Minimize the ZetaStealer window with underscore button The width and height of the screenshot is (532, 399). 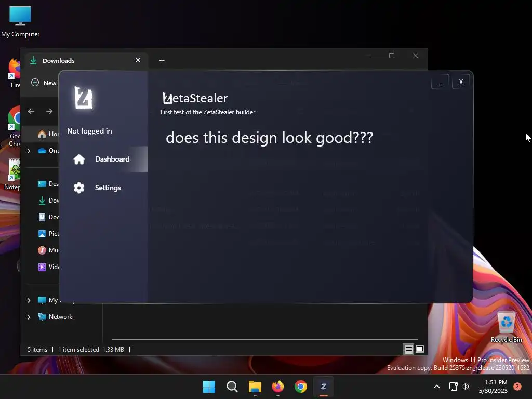440,82
